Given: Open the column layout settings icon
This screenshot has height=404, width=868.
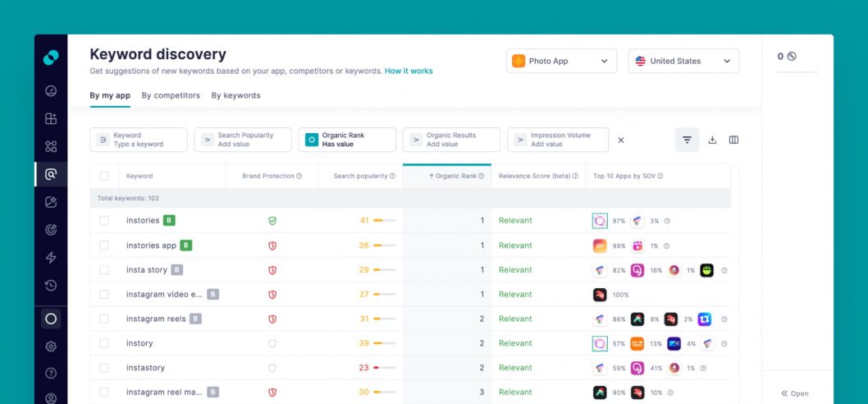Looking at the screenshot, I should [733, 140].
